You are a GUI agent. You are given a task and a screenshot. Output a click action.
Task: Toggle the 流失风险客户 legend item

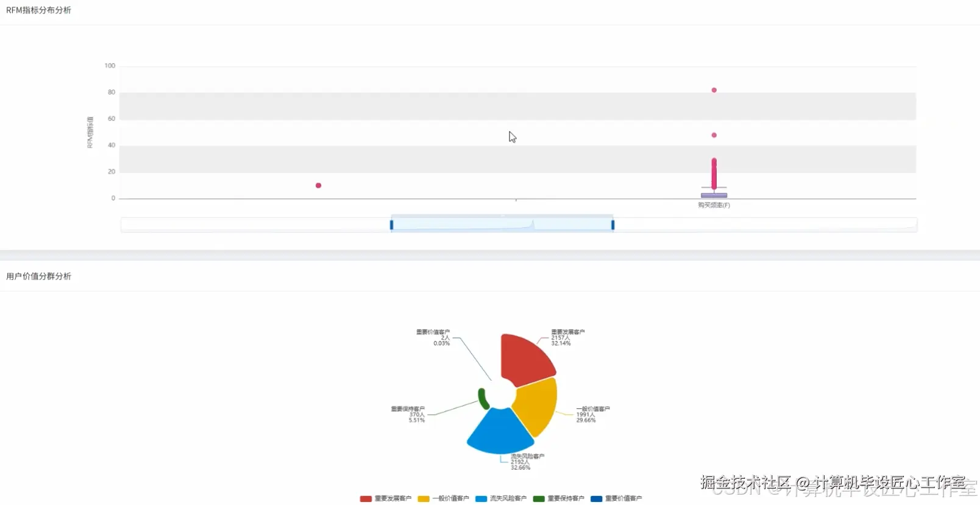[x=501, y=498]
